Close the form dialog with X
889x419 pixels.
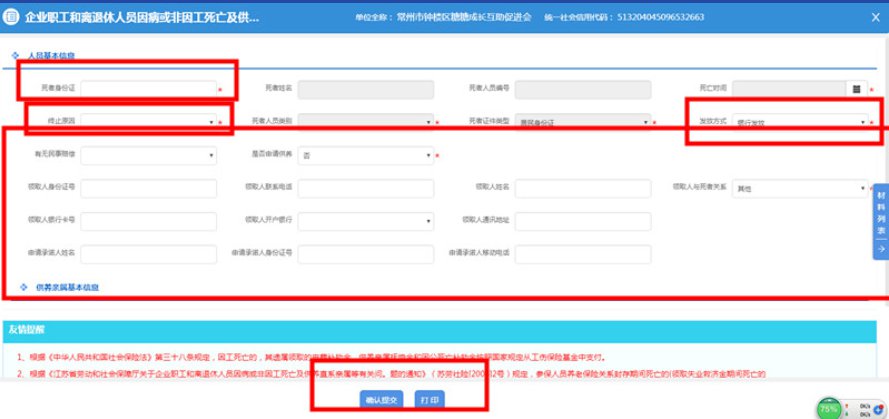(x=875, y=18)
